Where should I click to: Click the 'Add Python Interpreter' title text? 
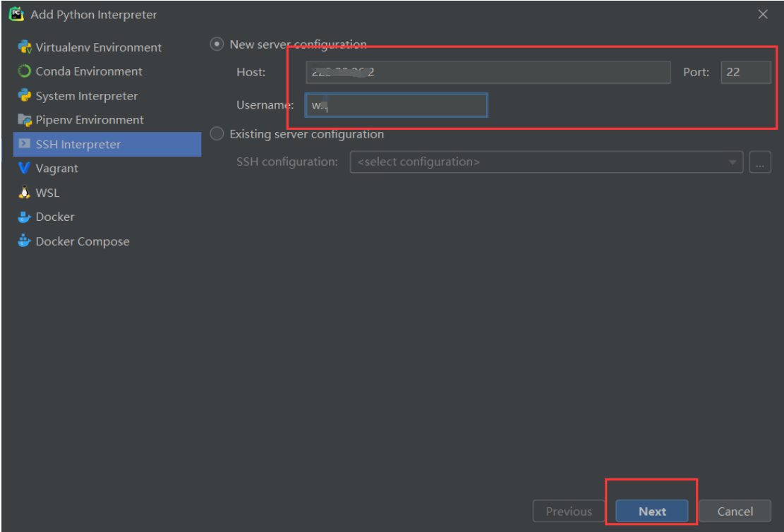[93, 15]
